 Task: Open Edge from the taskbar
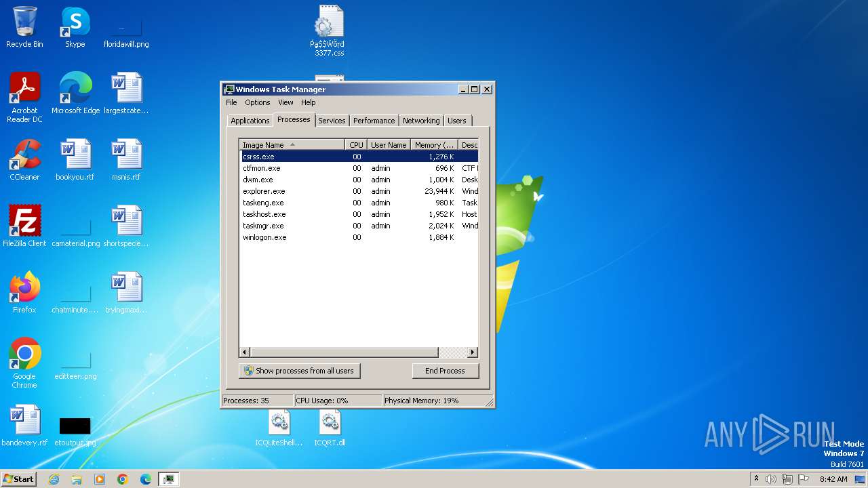tap(146, 479)
